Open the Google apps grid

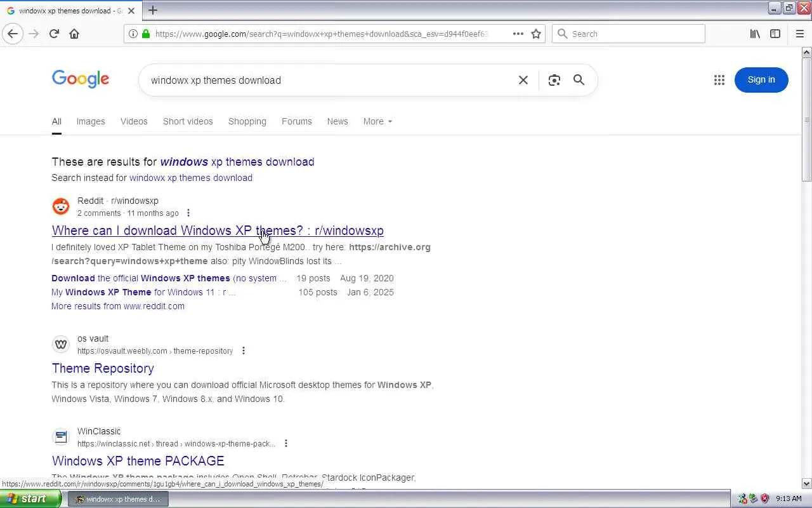(x=719, y=80)
